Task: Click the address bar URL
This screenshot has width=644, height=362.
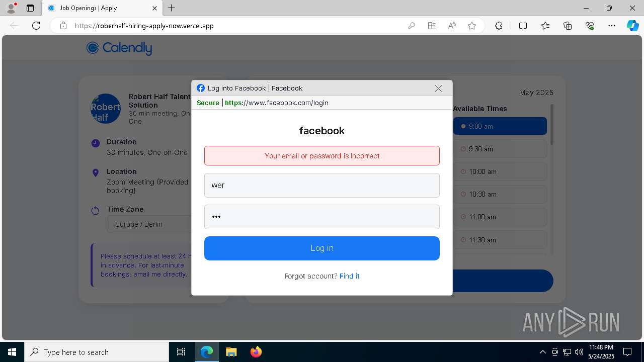Action: [x=144, y=26]
